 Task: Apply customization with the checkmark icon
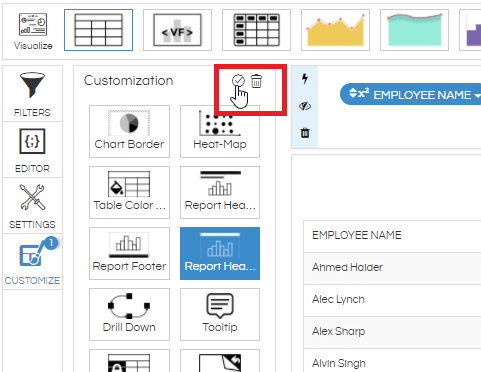[x=238, y=81]
